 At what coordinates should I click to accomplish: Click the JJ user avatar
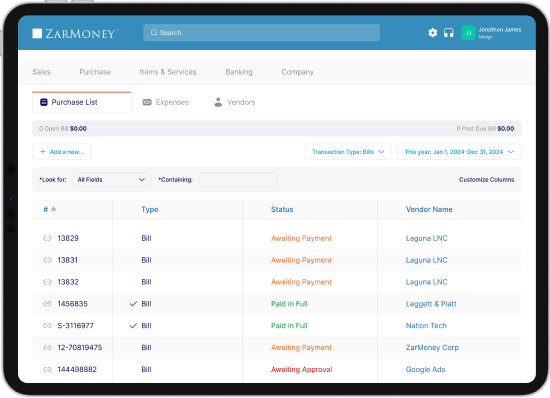468,33
